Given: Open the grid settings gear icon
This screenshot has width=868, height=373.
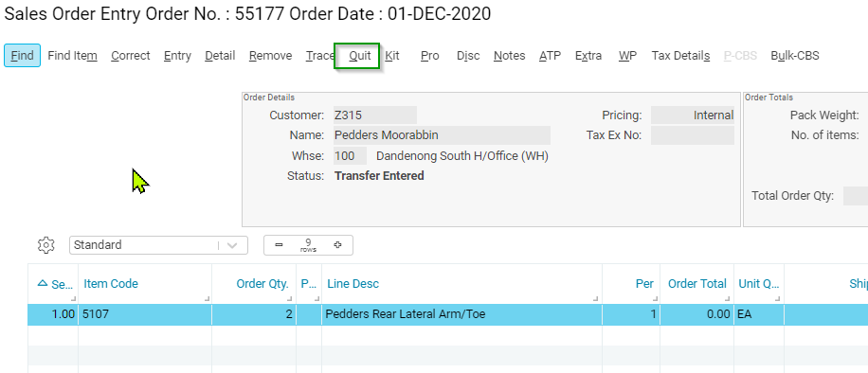Looking at the screenshot, I should (46, 245).
